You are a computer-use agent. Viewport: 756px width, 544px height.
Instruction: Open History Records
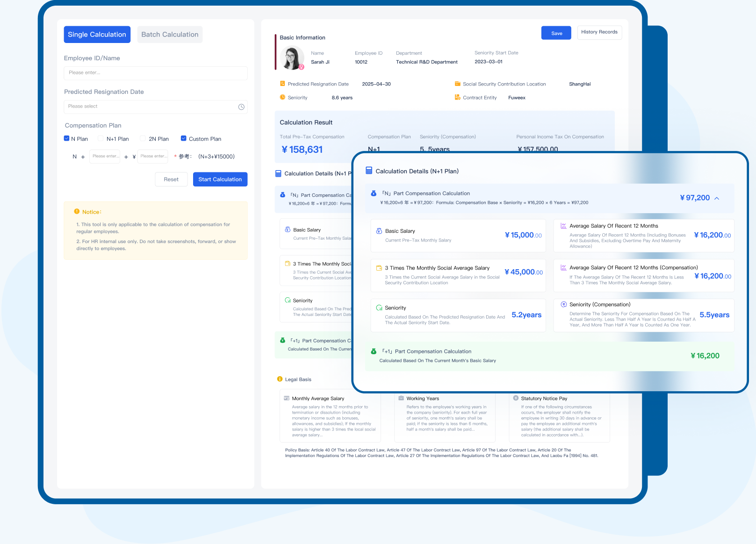click(x=599, y=32)
